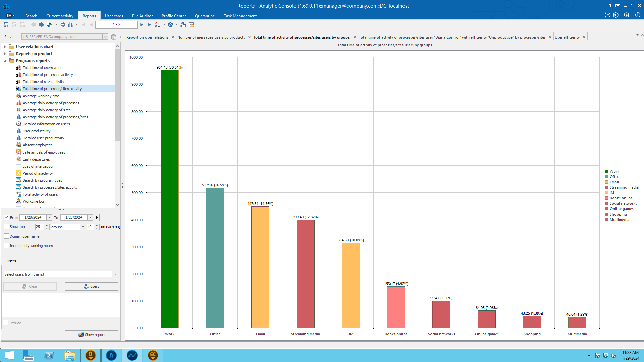Viewport: 644px width, 362px height.
Task: Click the users button
Action: 92,286
